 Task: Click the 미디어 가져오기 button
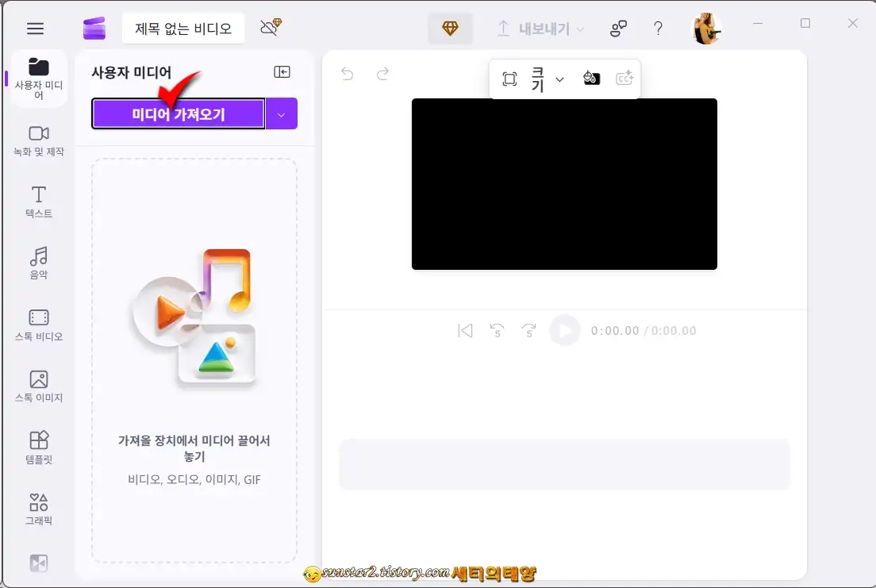pos(177,113)
